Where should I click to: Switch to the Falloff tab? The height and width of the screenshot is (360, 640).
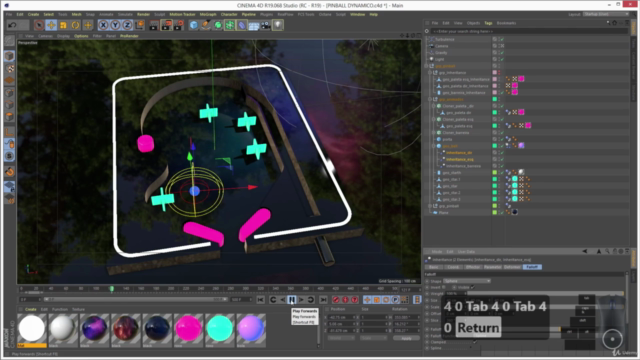pos(532,267)
